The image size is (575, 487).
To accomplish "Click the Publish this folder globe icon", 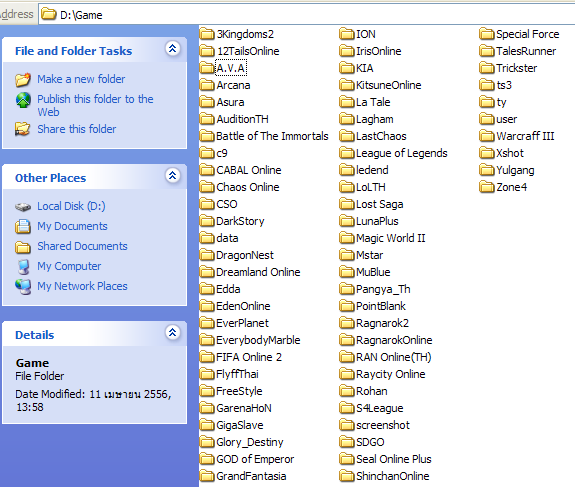I will point(23,100).
